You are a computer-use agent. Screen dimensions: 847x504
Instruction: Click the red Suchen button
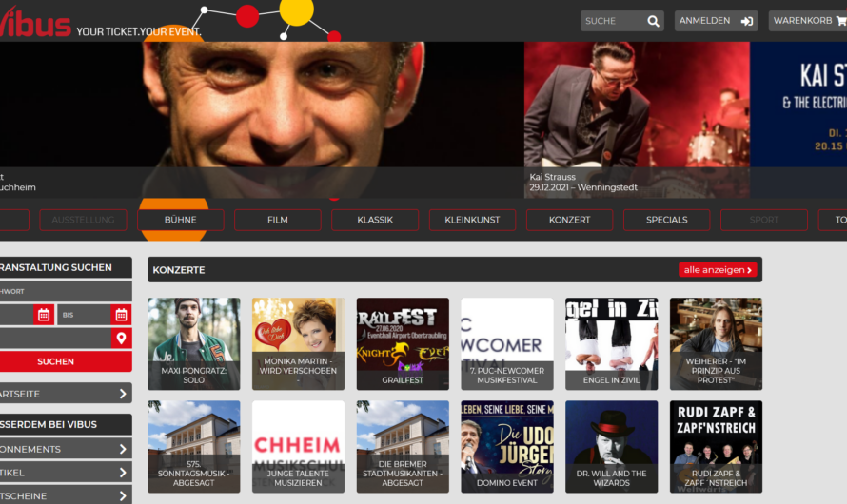[65, 361]
